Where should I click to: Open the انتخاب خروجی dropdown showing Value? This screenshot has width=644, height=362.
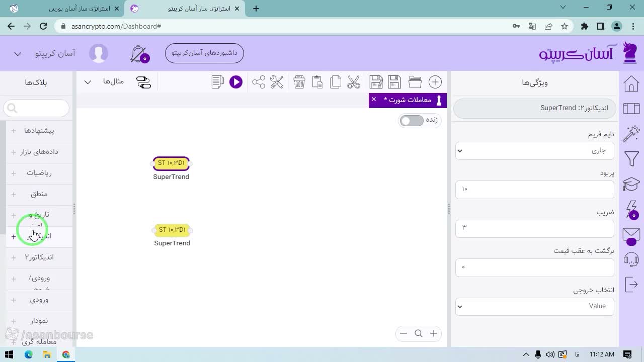[x=535, y=306]
